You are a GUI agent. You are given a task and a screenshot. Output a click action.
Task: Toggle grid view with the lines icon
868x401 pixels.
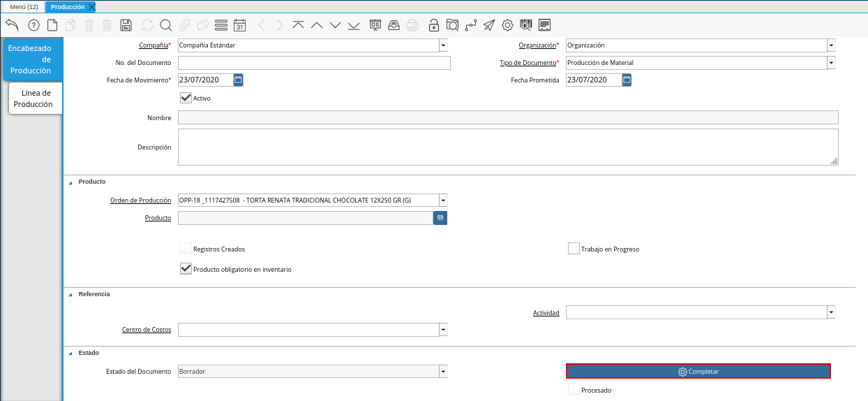click(x=221, y=25)
